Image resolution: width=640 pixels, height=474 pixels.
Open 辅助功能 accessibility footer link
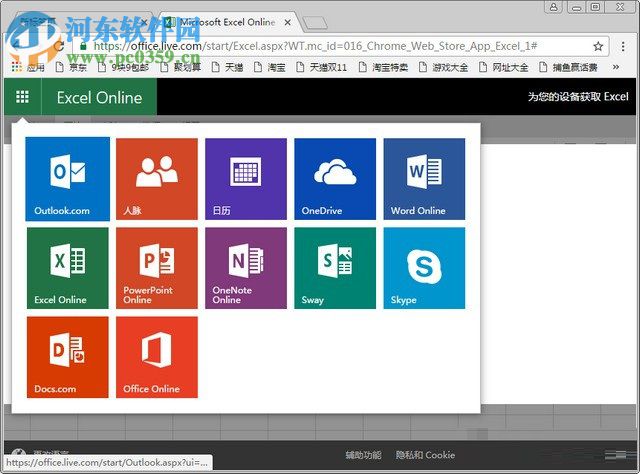point(363,455)
